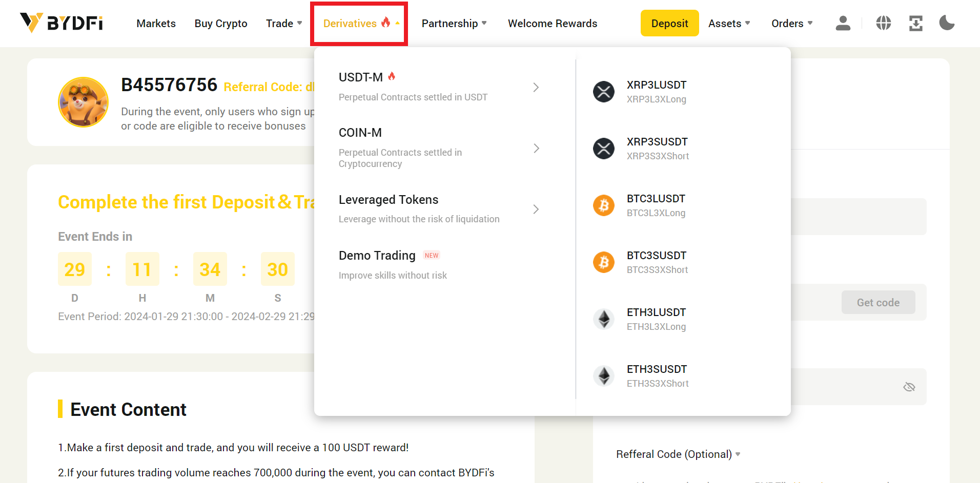Collapse the Derivatives dropdown menu
Image resolution: width=980 pixels, height=483 pixels.
[x=361, y=24]
